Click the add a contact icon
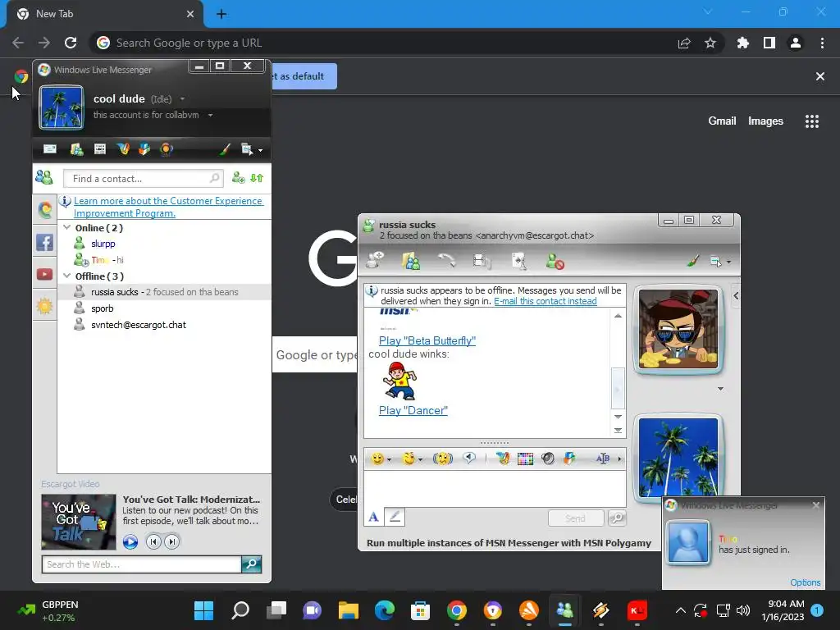This screenshot has height=630, width=840. (239, 178)
